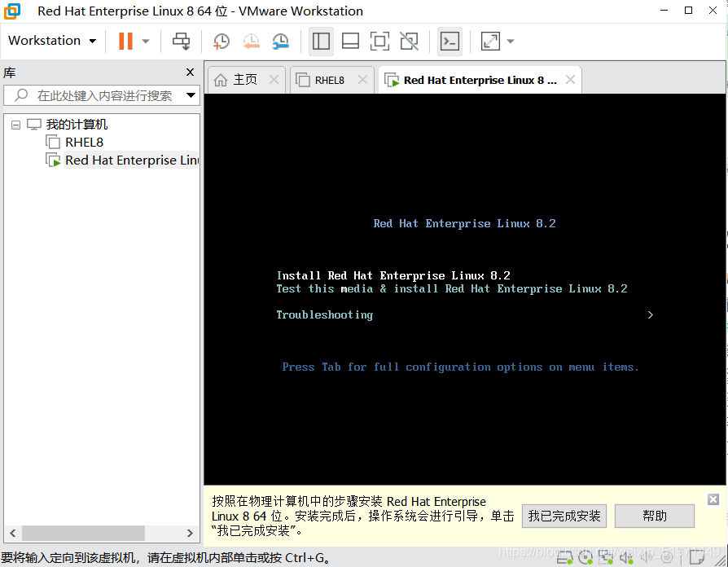Viewport: 728px width, 567px height.
Task: Switch to the RHEL8 tab
Action: (x=329, y=81)
